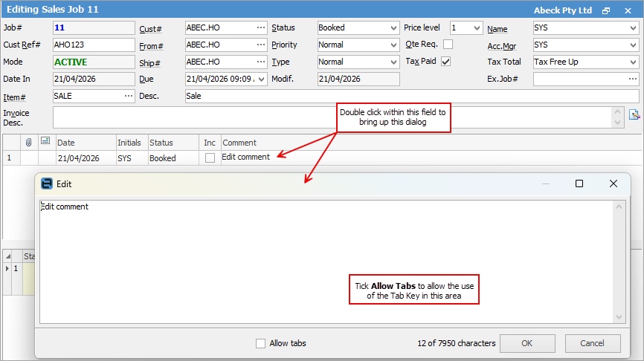The image size is (644, 361).
Task: Select the Booked cell in comment row
Action: tap(173, 158)
